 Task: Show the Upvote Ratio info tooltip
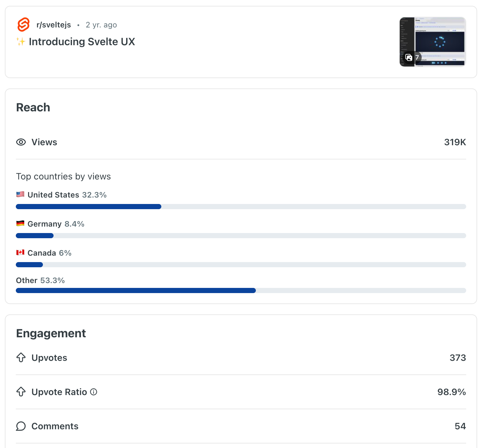[x=94, y=392]
